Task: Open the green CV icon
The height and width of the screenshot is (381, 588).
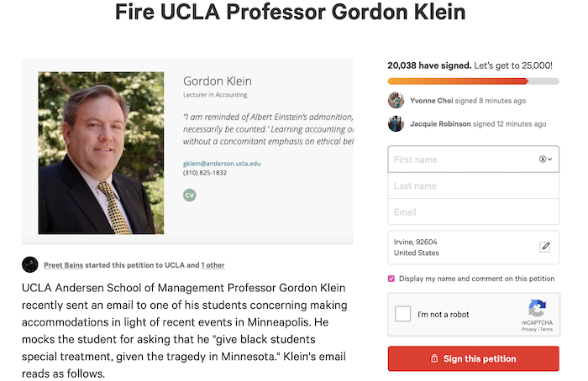Action: (189, 195)
